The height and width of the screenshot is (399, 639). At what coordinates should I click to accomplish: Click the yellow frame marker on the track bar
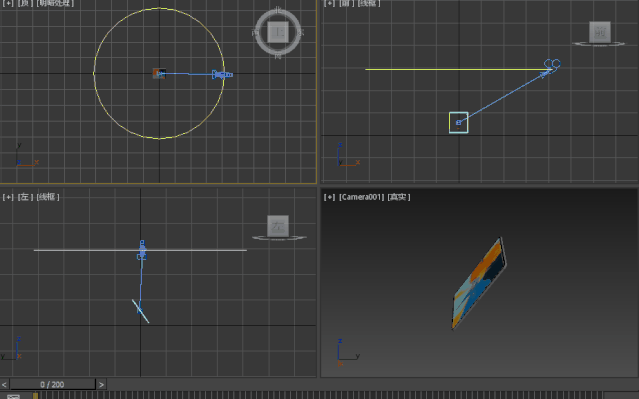(35, 396)
